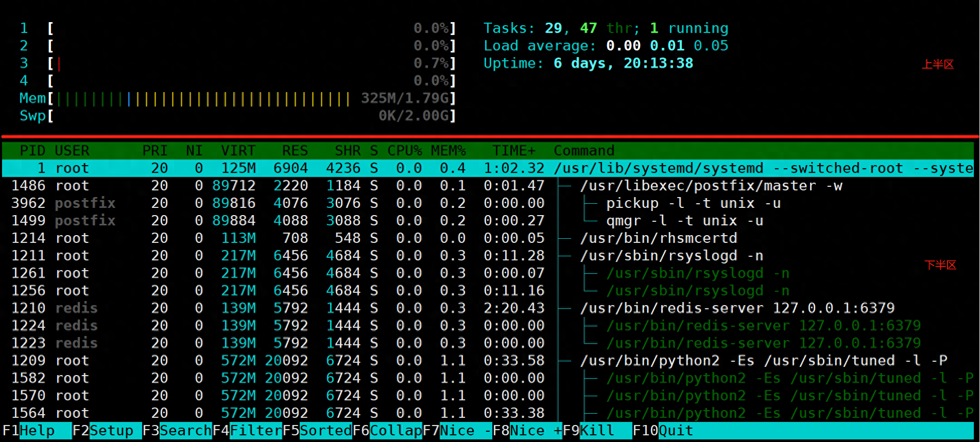This screenshot has height=442, width=980.
Task: Click the 89816 VIRT cell for pickup
Action: (x=234, y=203)
